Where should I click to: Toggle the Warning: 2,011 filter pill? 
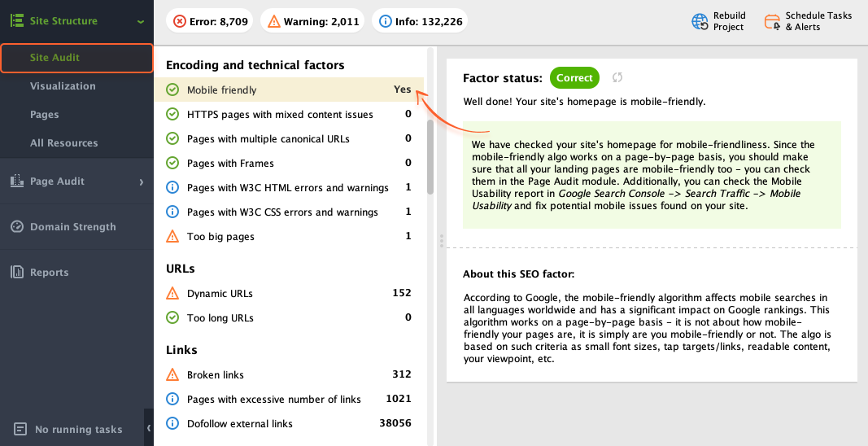pyautogui.click(x=312, y=21)
